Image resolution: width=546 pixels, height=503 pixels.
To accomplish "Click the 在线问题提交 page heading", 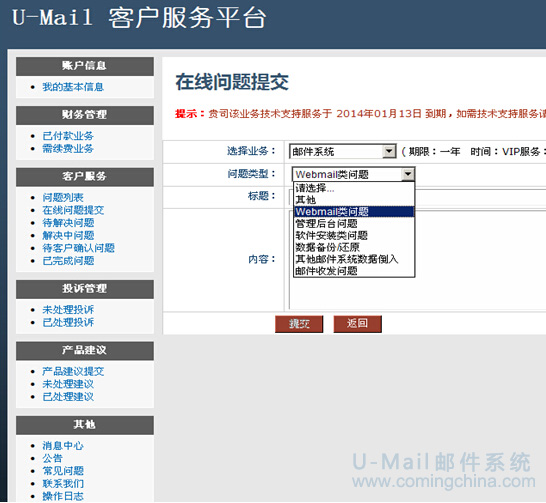I will [232, 82].
